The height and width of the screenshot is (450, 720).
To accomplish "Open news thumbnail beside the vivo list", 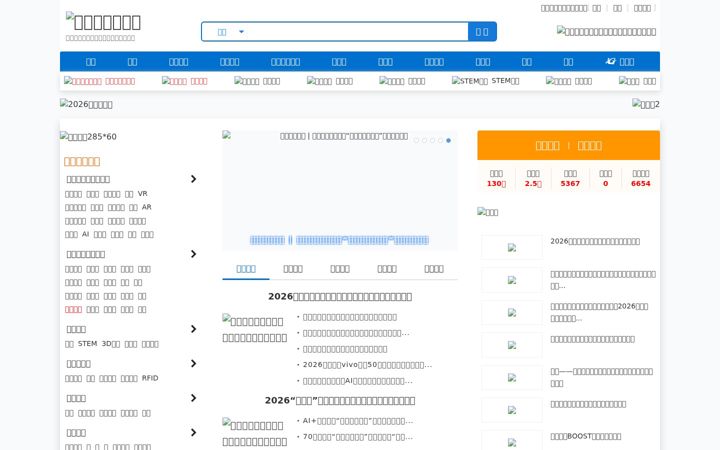I will 255,329.
